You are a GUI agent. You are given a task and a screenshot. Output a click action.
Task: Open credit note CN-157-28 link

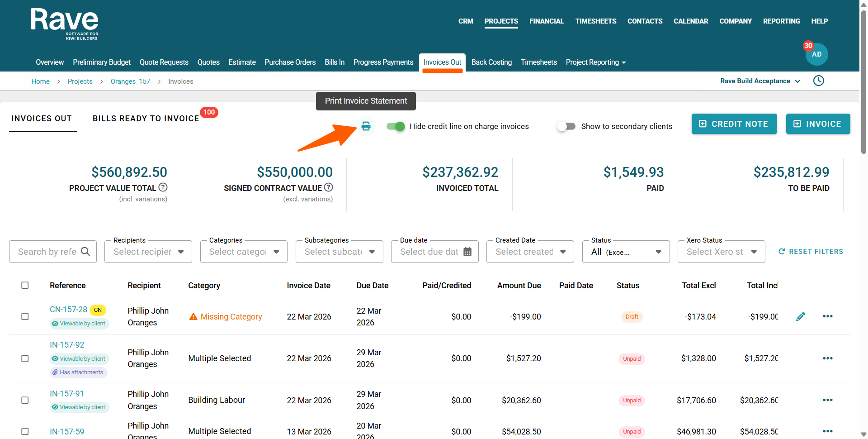click(x=68, y=310)
